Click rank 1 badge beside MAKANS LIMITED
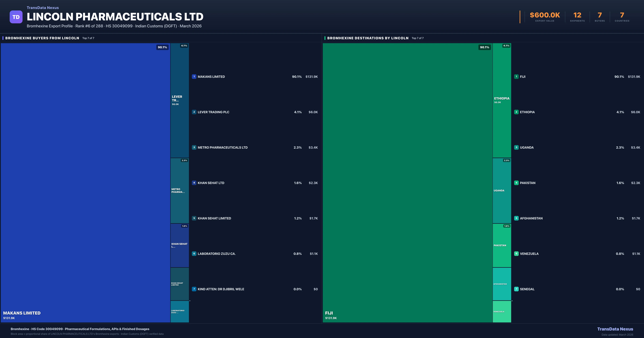The height and width of the screenshot is (338, 644). (x=194, y=77)
